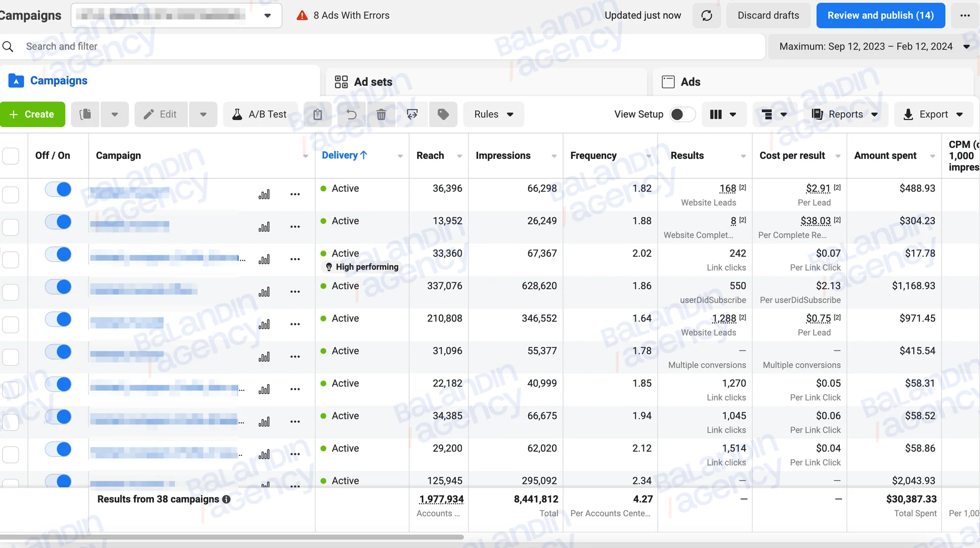The height and width of the screenshot is (548, 980).
Task: Open the Reports dropdown
Action: point(845,114)
